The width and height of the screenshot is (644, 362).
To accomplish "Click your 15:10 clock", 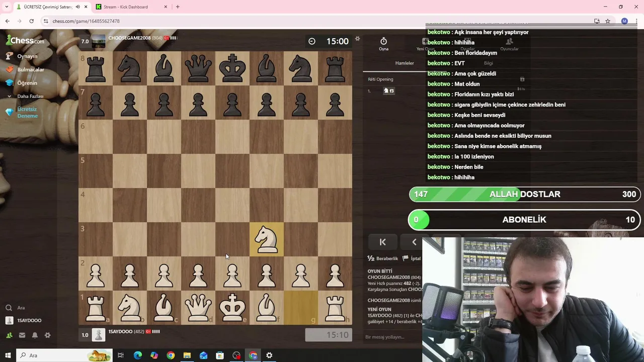I will (329, 335).
